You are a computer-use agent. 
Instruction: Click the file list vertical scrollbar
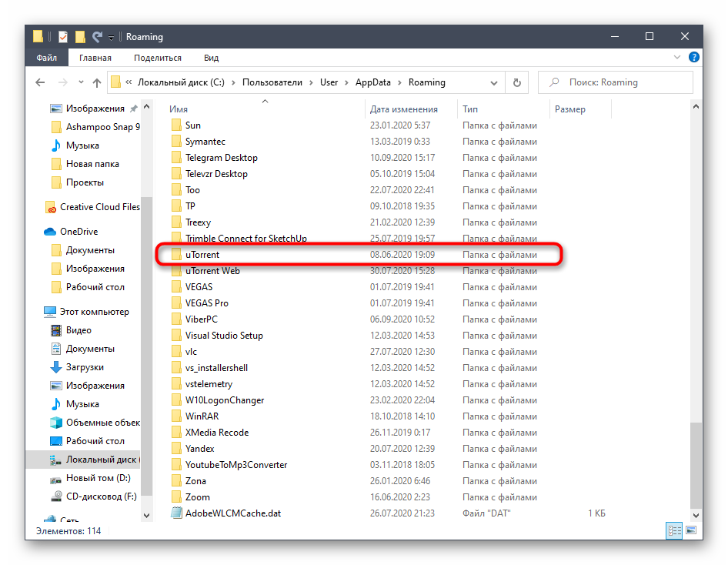(x=696, y=308)
